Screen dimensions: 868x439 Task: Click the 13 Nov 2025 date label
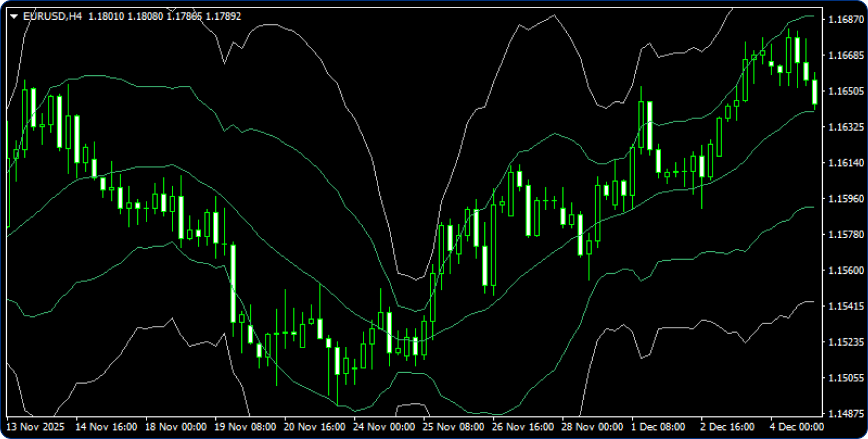[x=35, y=427]
